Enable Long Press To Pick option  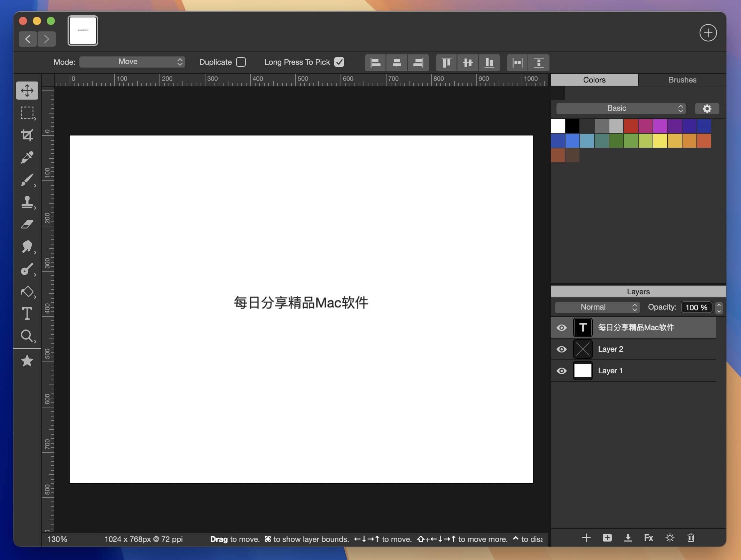pos(340,62)
